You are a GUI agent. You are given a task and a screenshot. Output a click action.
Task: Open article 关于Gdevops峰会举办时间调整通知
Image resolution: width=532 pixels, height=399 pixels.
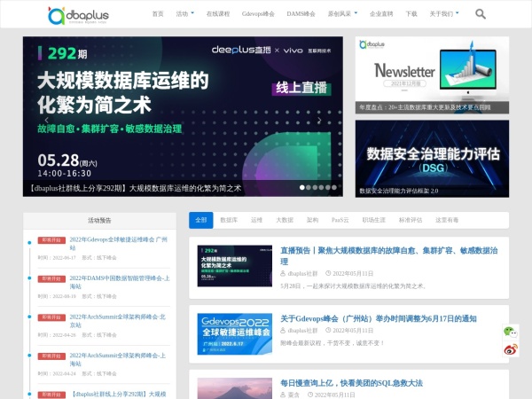click(x=379, y=318)
